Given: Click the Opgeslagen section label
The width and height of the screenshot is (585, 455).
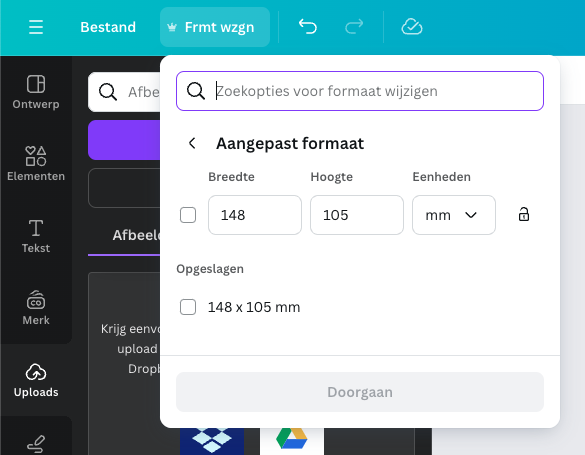Looking at the screenshot, I should click(x=210, y=269).
